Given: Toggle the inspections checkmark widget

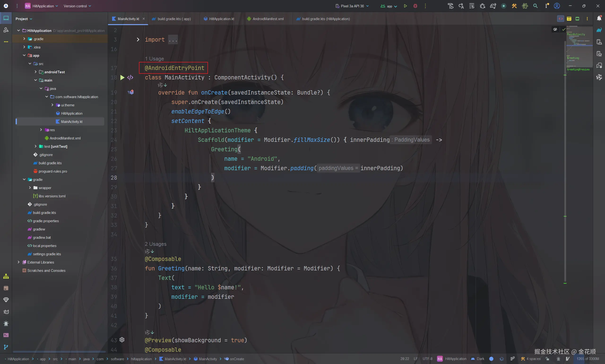Looking at the screenshot, I should (564, 29).
